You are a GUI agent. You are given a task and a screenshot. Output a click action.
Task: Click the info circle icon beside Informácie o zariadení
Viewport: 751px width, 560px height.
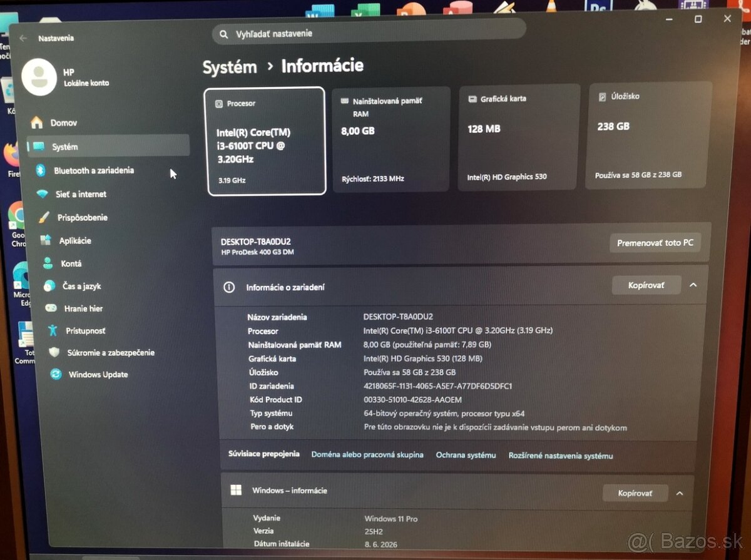229,287
